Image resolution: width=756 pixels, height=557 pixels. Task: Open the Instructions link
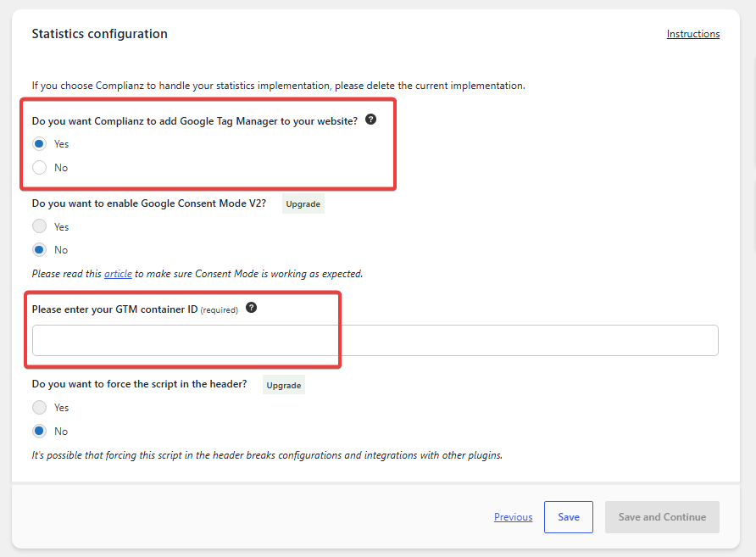[x=692, y=34]
